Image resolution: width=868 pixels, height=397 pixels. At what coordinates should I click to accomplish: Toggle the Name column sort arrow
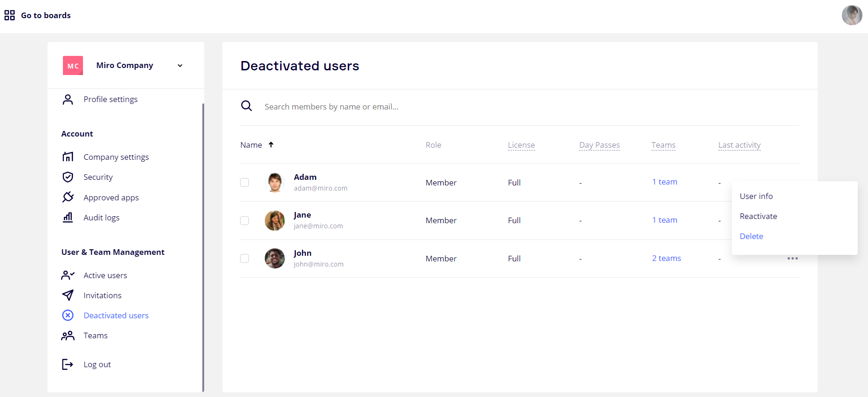271,145
